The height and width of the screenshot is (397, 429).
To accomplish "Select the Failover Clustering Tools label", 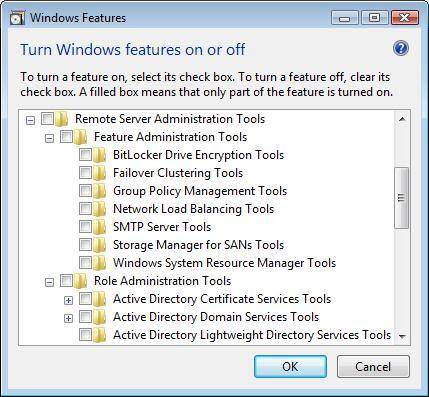I will coord(178,173).
